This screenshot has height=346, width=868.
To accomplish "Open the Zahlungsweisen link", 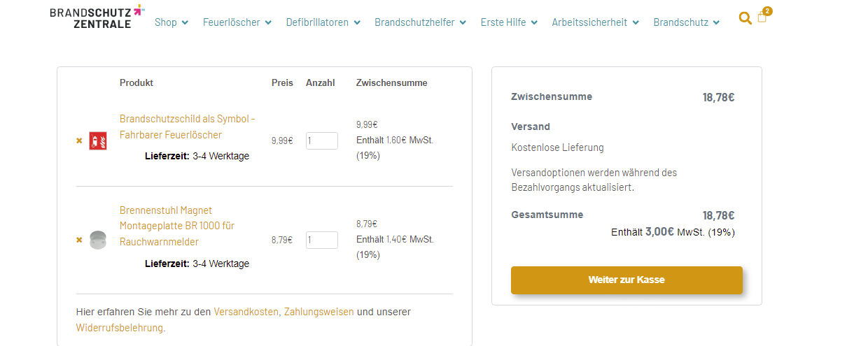I will coord(318,312).
